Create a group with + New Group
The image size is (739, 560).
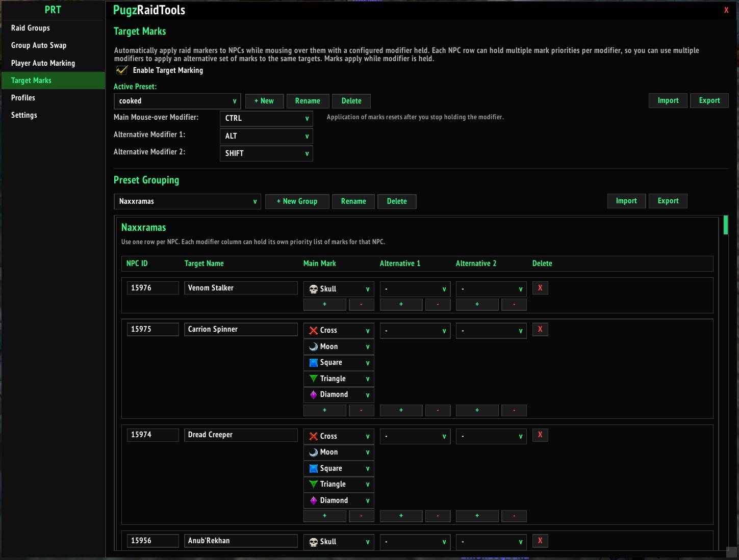point(297,201)
